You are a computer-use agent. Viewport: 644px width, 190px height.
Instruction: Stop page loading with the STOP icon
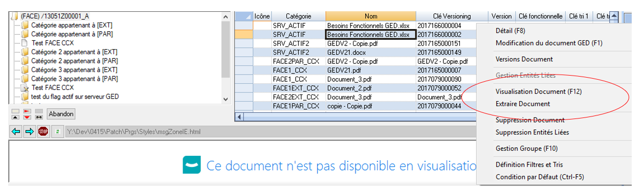43,131
